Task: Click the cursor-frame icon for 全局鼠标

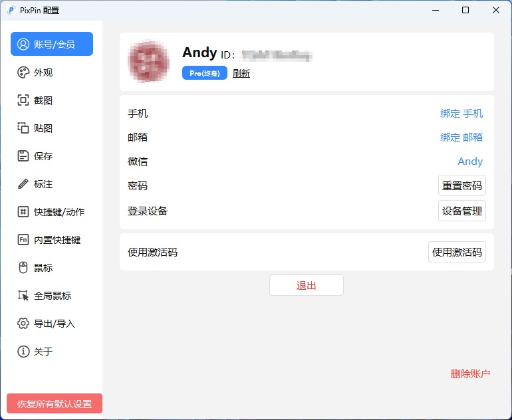Action: [x=23, y=296]
